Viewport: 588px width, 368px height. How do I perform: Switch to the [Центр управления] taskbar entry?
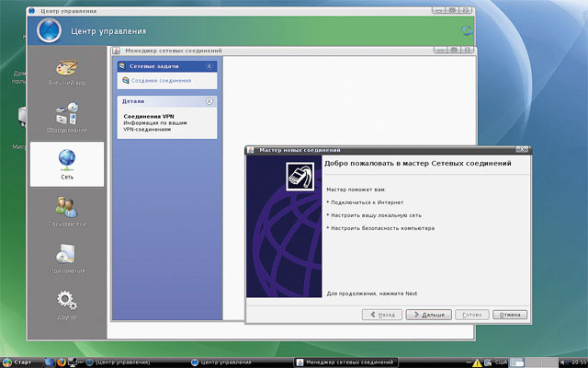click(119, 362)
